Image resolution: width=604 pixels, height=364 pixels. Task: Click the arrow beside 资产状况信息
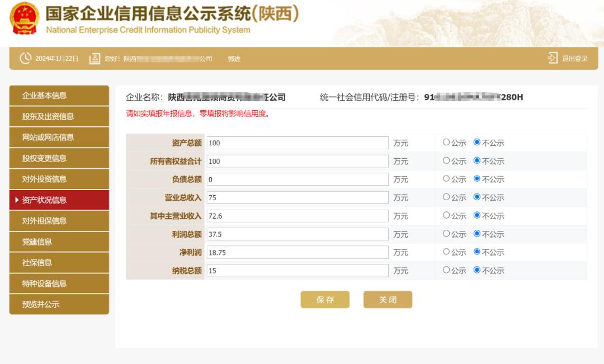17,200
